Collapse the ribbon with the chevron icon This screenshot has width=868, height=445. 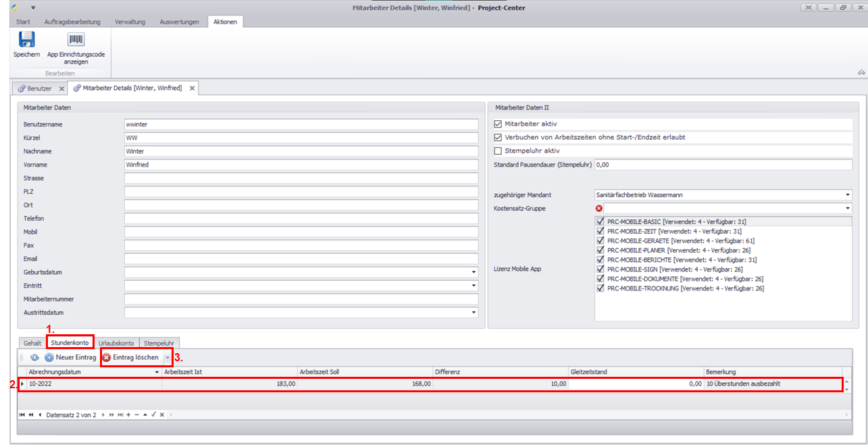[x=861, y=72]
